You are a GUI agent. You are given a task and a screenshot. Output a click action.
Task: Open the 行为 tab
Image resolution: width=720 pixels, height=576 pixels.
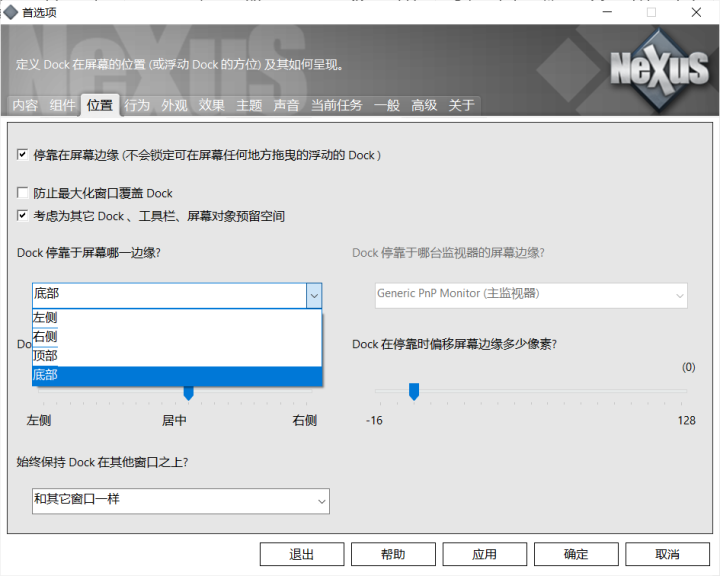point(137,106)
